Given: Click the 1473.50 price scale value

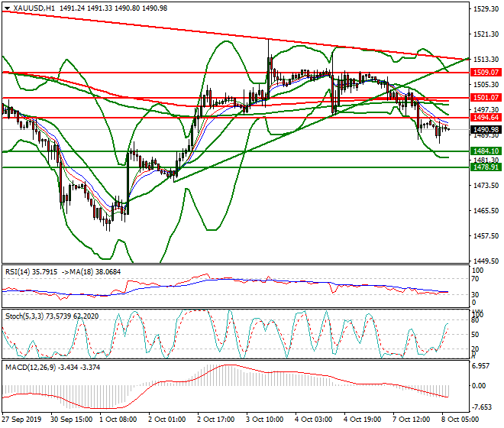Looking at the screenshot, I should tap(486, 186).
